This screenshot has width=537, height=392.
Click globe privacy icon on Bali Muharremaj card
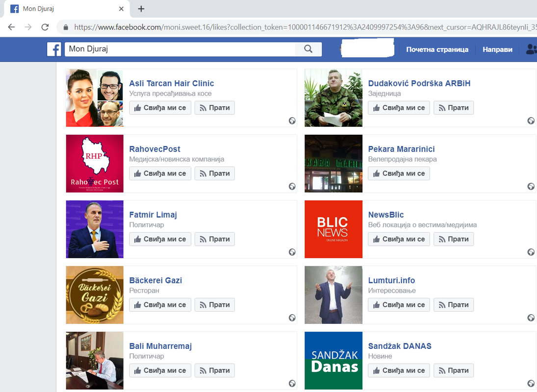click(292, 384)
